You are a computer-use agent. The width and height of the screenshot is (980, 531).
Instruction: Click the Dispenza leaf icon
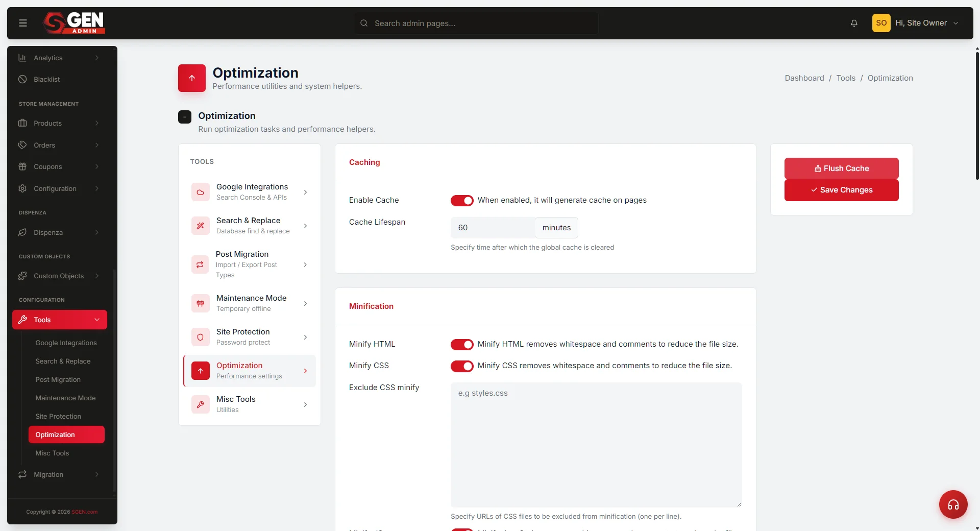tap(22, 232)
